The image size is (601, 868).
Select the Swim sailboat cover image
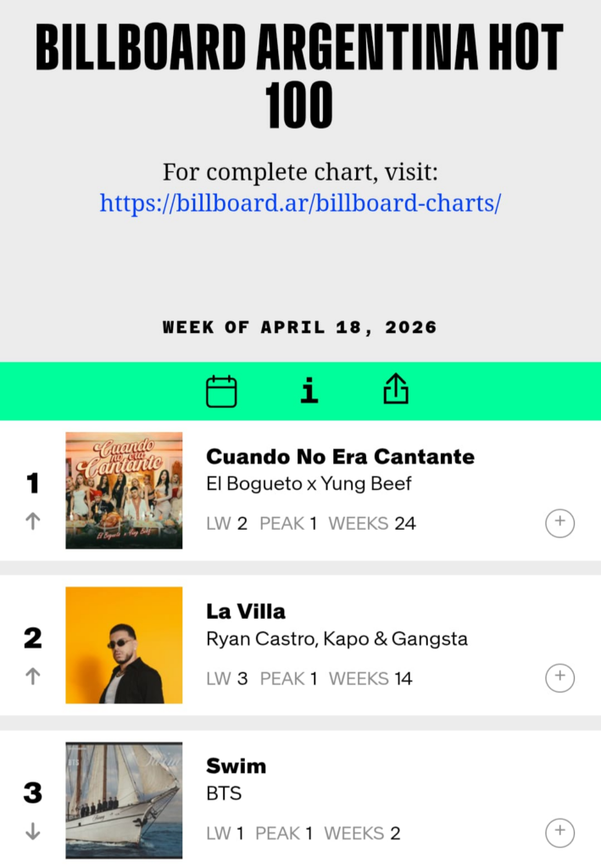pos(124,800)
